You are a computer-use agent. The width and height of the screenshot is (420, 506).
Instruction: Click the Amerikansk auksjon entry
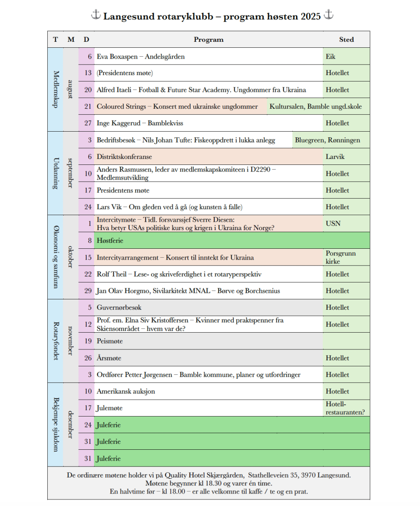125,392
